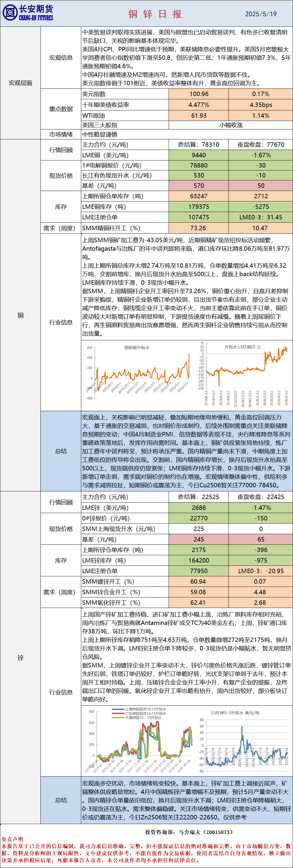Click the copper 总结 label cell

coord(61,451)
